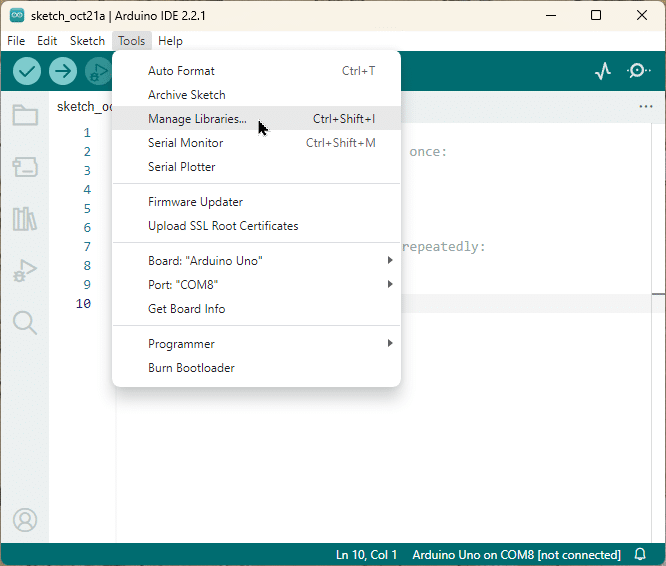The height and width of the screenshot is (566, 666).
Task: Click the account profile icon
Action: pos(25,520)
